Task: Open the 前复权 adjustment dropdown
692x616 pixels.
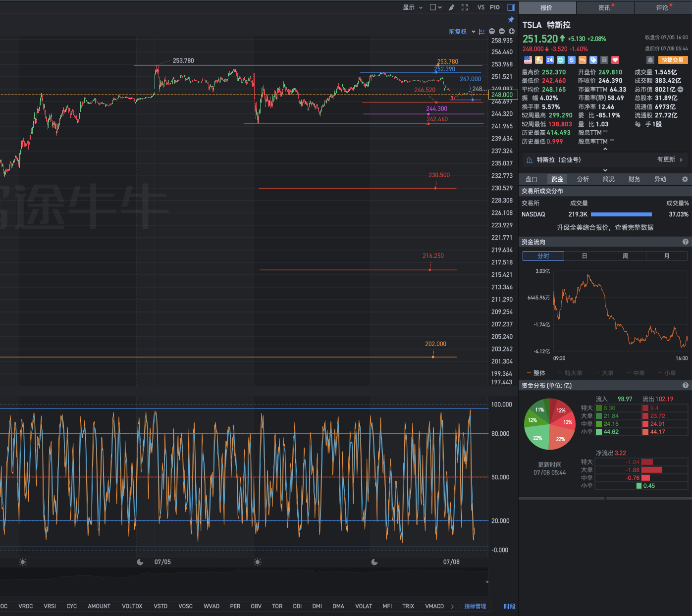Action: coord(462,31)
